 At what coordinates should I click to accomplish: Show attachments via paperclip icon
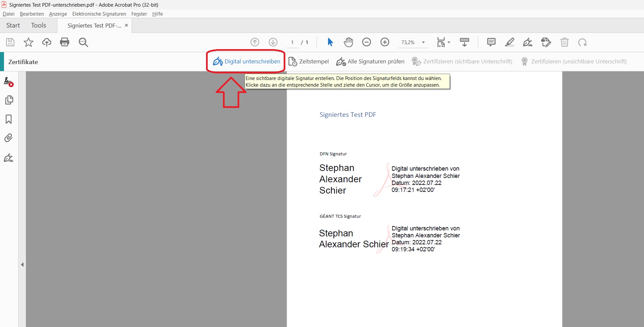coord(9,138)
